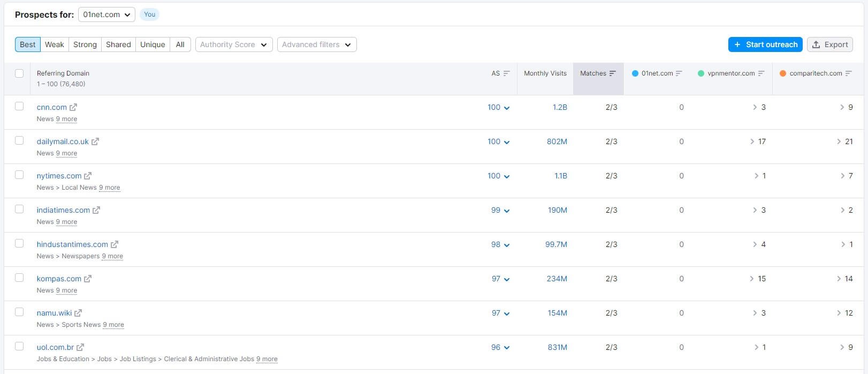Open uol.com.br external link icon
The height and width of the screenshot is (374, 868).
tap(80, 347)
